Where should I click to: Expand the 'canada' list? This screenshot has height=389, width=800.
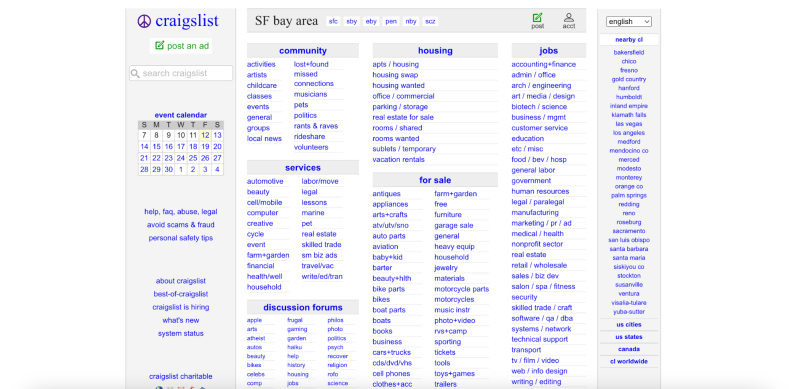tap(629, 349)
